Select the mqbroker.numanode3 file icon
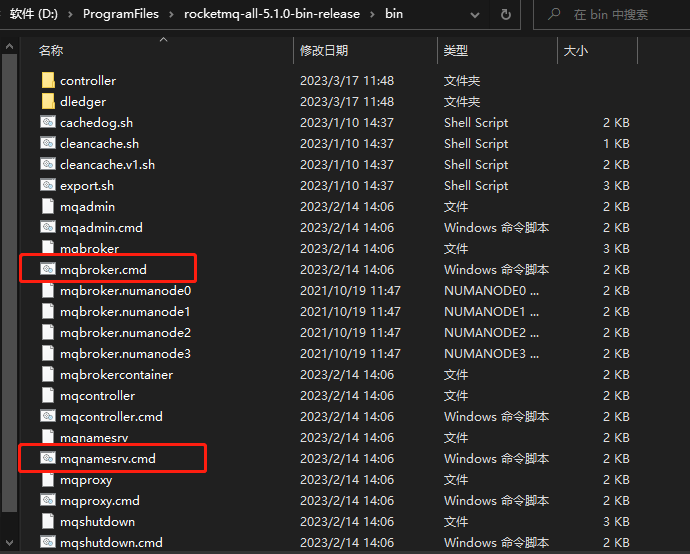The width and height of the screenshot is (690, 554). [x=48, y=353]
